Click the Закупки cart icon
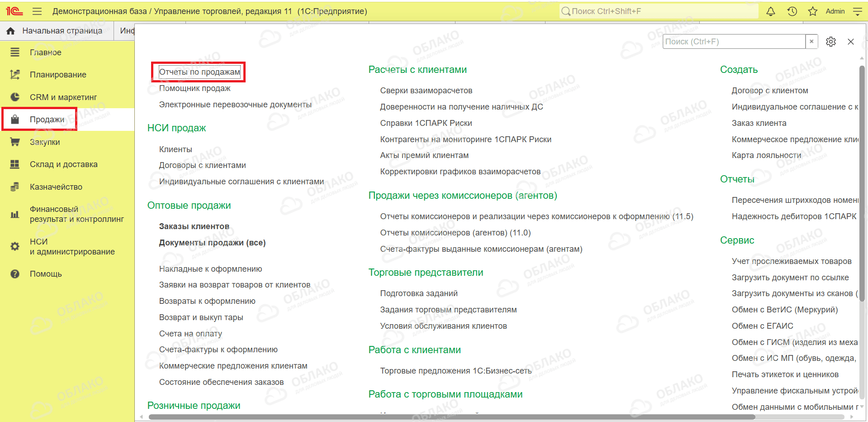The width and height of the screenshot is (868, 422). coord(15,142)
